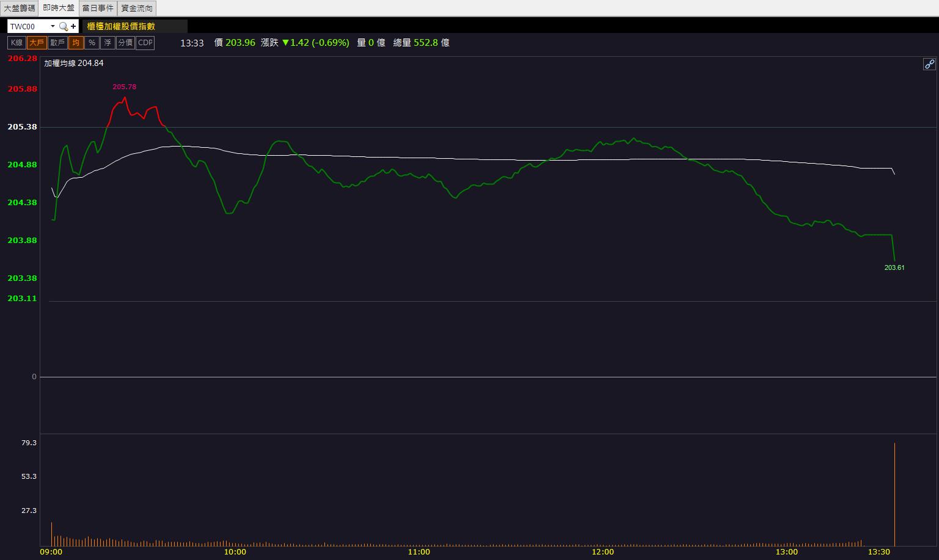Image resolution: width=939 pixels, height=560 pixels.
Task: Click the TWC00 symbol input field
Action: coord(28,26)
